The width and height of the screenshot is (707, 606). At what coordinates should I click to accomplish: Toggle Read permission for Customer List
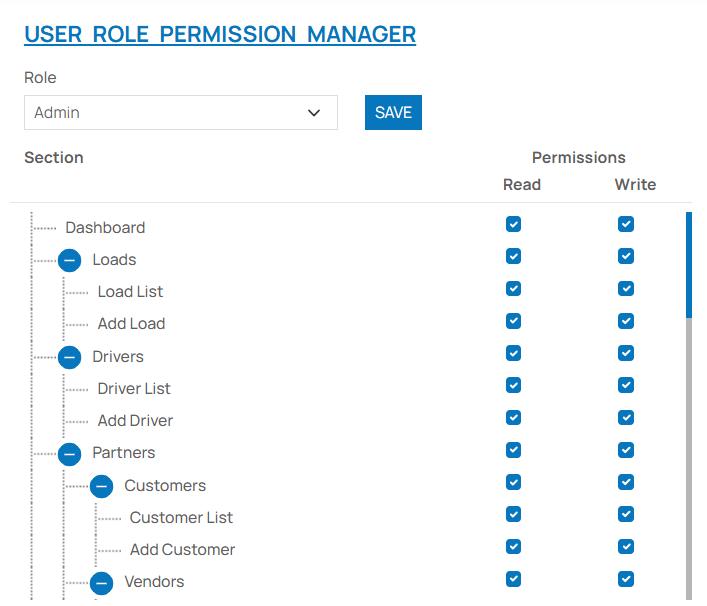(513, 514)
